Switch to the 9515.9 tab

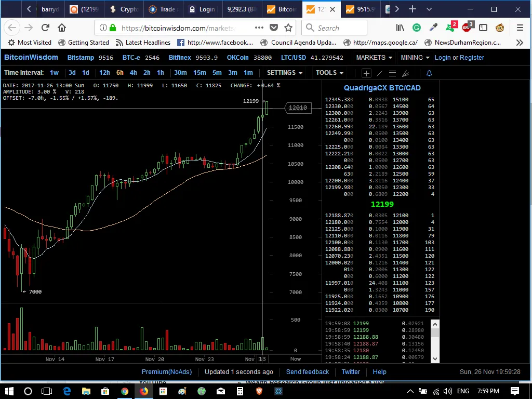point(362,9)
